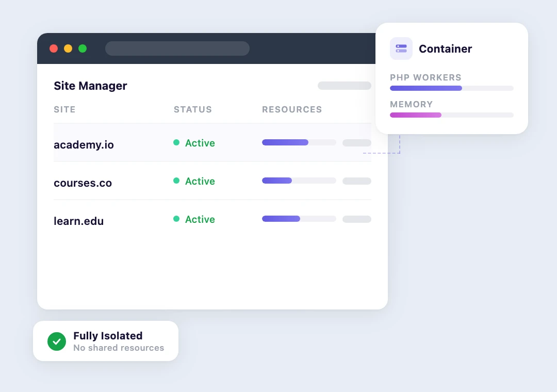Toggle the Active status for academy.io

coord(200,143)
